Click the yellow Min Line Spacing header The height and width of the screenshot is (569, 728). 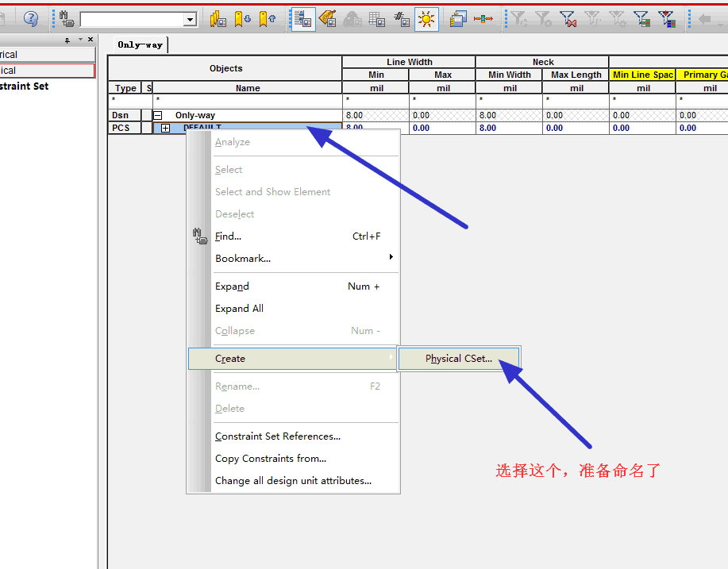tap(642, 75)
